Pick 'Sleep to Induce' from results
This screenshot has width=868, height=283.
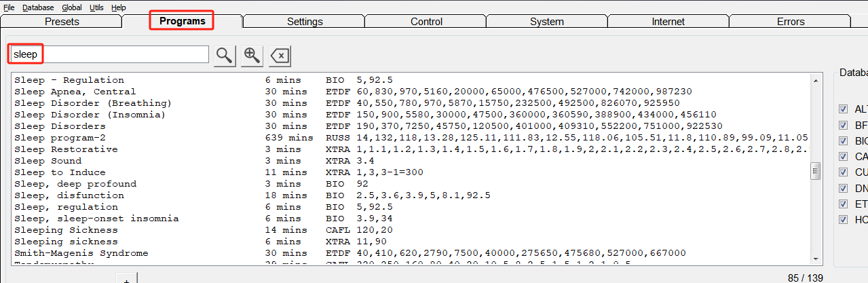pyautogui.click(x=411, y=172)
